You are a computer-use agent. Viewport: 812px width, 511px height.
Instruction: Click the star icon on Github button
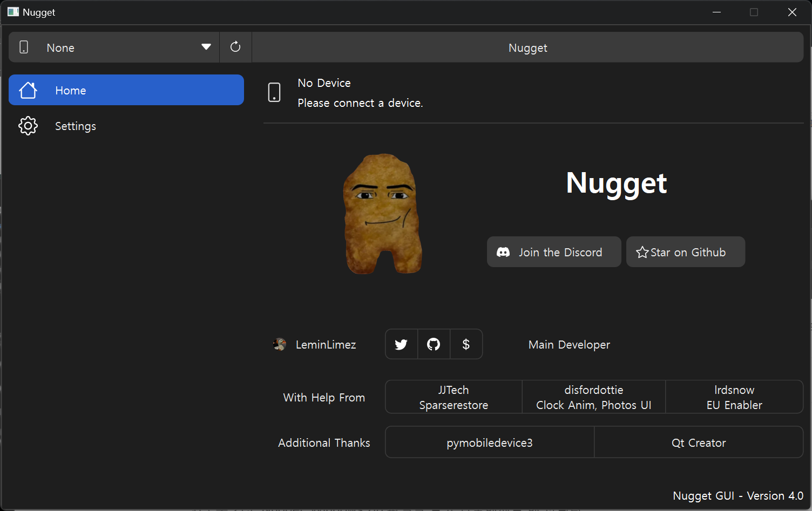click(642, 252)
